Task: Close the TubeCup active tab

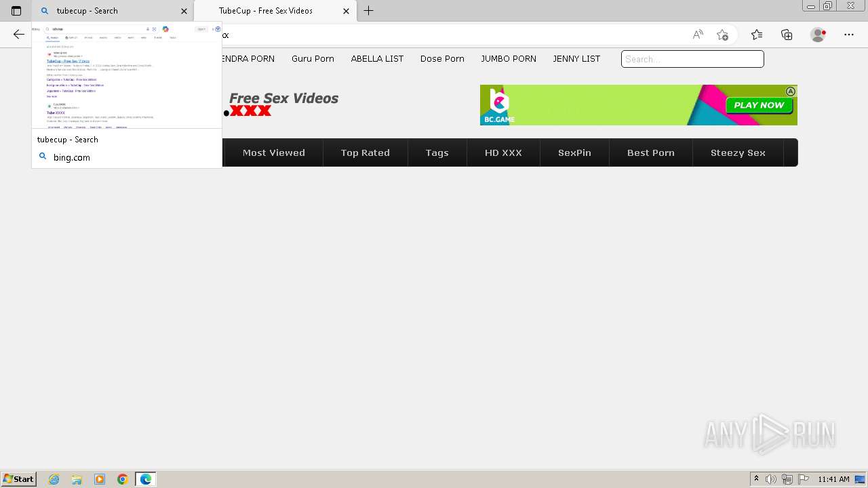Action: (x=346, y=11)
